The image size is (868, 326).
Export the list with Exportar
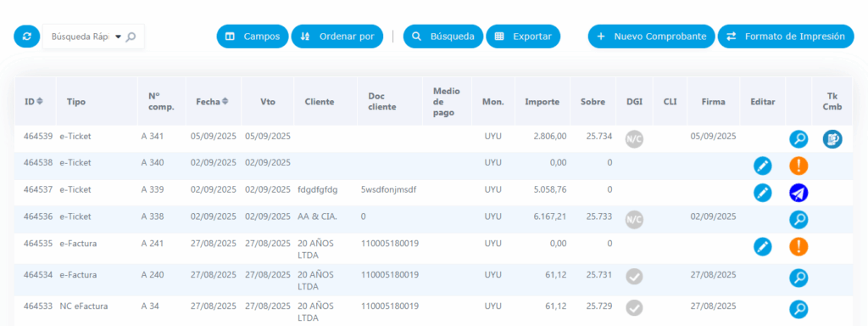tap(523, 37)
